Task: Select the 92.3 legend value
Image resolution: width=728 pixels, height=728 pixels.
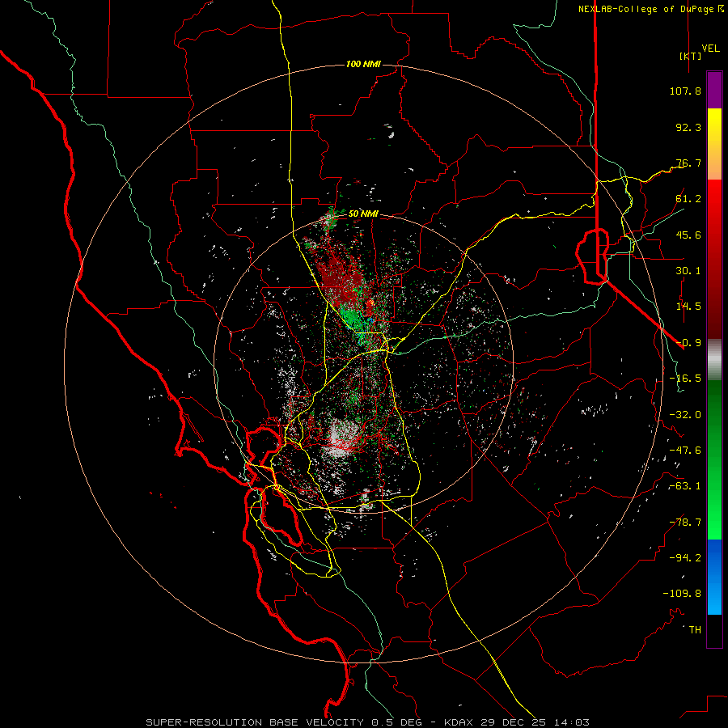Action: coord(688,127)
